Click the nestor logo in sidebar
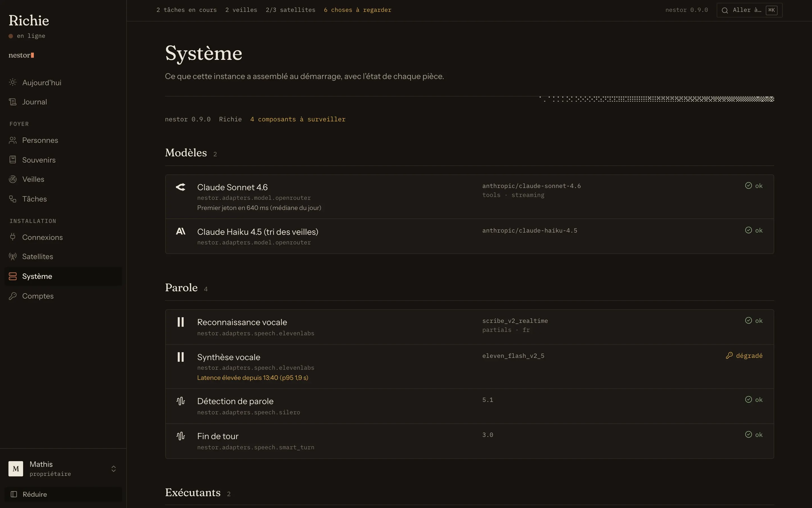 point(21,55)
